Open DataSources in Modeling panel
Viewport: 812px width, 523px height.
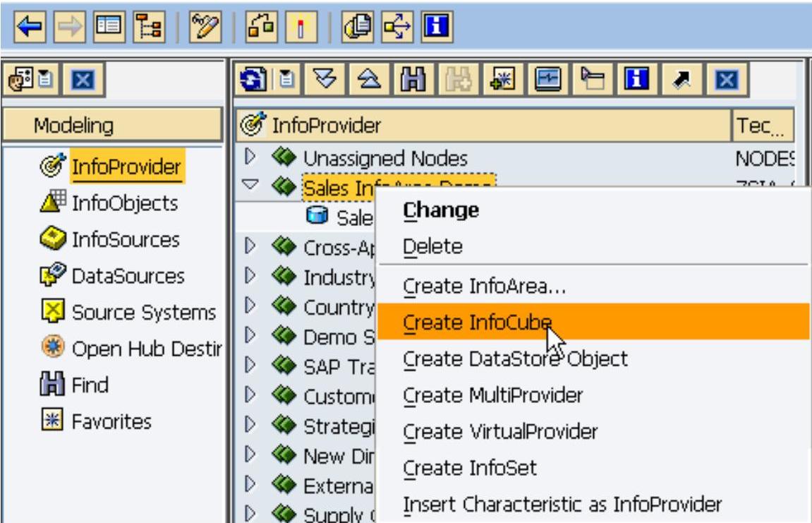pos(128,276)
